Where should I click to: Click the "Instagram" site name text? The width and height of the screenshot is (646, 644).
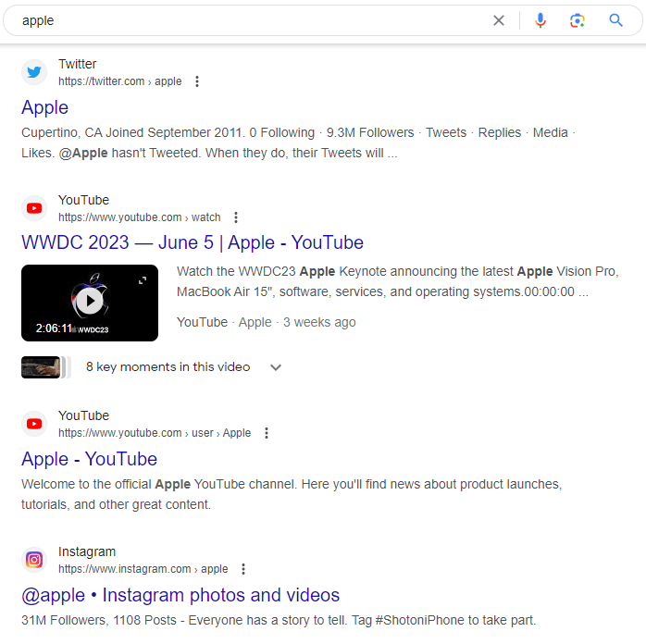(x=87, y=551)
